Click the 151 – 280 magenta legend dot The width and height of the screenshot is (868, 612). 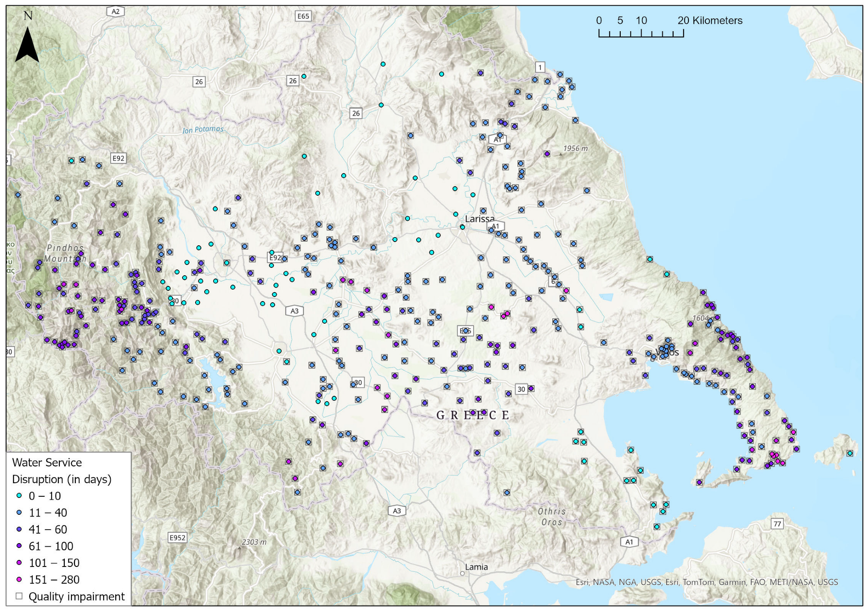[19, 579]
